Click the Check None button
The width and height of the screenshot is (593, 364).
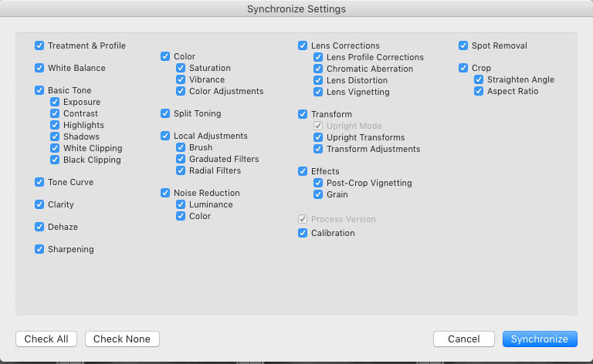click(122, 339)
